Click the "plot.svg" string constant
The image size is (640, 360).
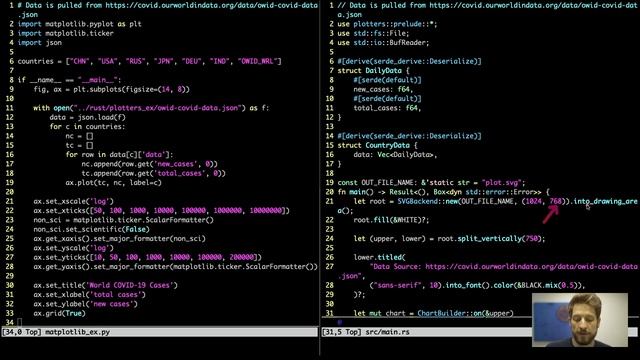pyautogui.click(x=502, y=183)
